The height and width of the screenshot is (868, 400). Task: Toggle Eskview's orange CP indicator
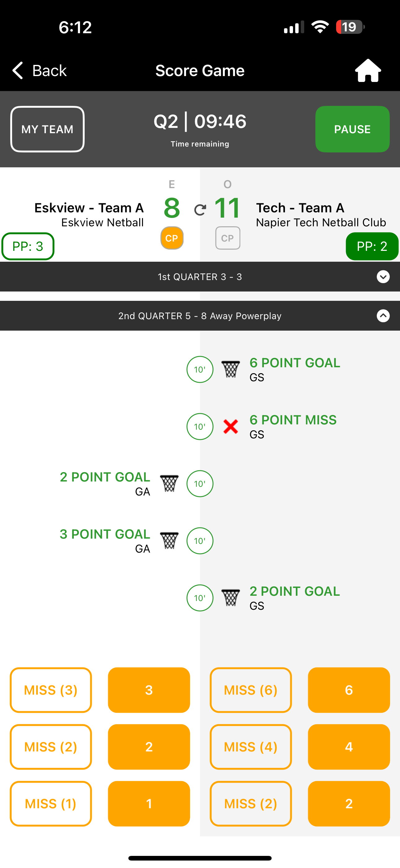[172, 238]
